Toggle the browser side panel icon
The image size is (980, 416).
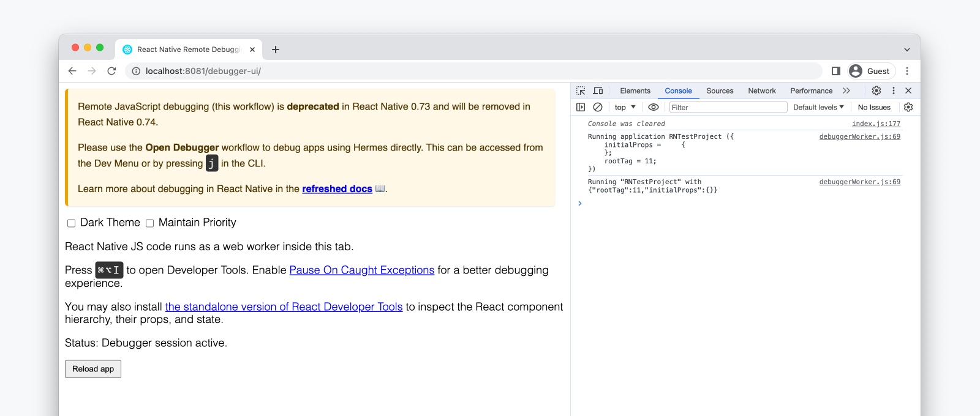click(x=835, y=71)
